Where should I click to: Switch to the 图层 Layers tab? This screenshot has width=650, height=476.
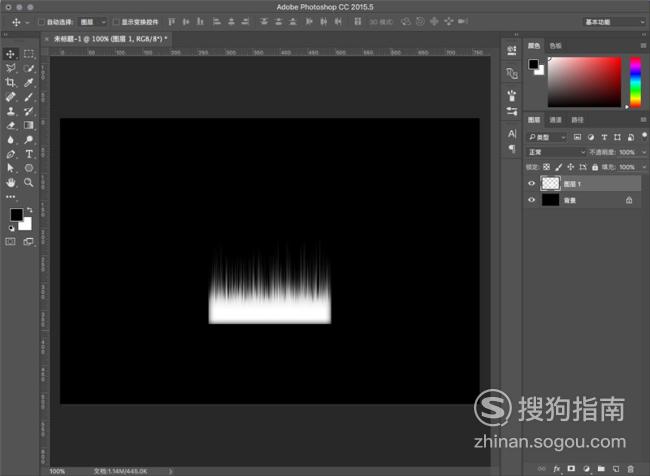[534, 120]
